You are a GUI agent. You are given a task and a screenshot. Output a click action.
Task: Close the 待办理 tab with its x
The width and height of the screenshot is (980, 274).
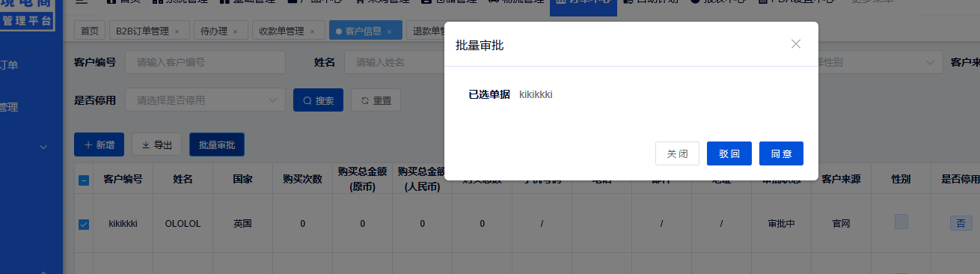click(x=235, y=31)
